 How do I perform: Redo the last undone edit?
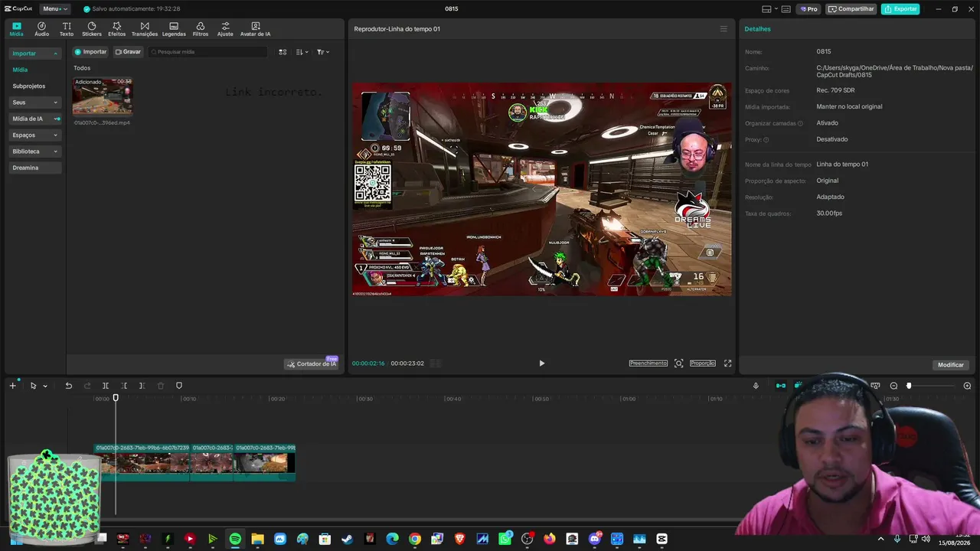click(x=87, y=386)
